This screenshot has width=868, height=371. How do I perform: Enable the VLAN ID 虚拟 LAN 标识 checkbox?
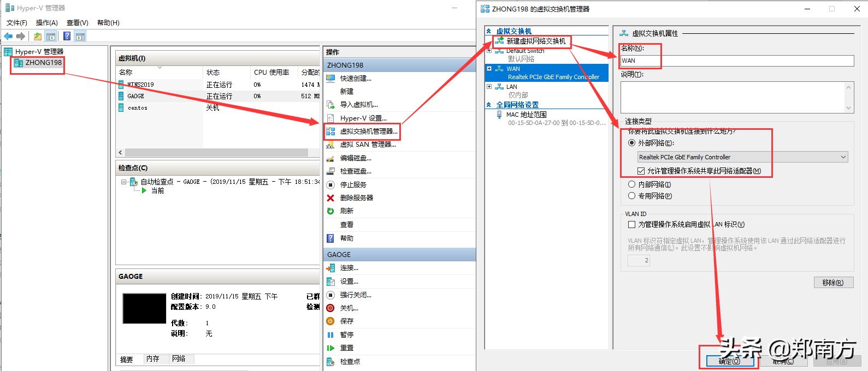[632, 224]
